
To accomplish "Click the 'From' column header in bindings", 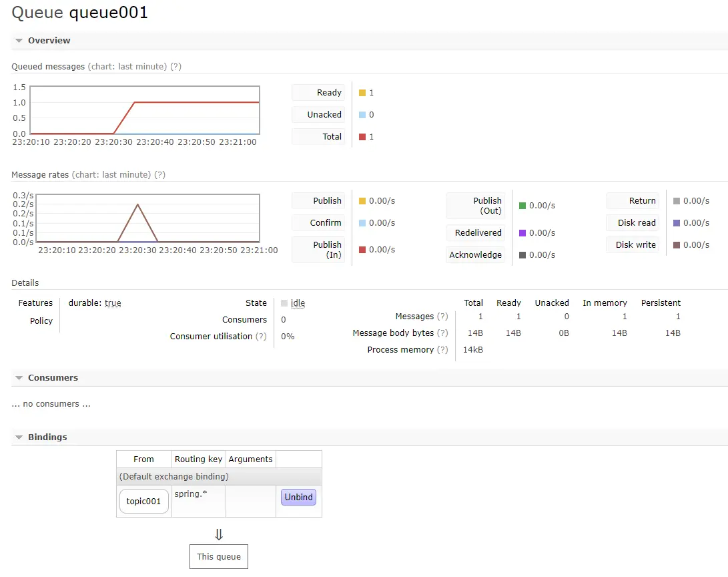I will [x=143, y=459].
